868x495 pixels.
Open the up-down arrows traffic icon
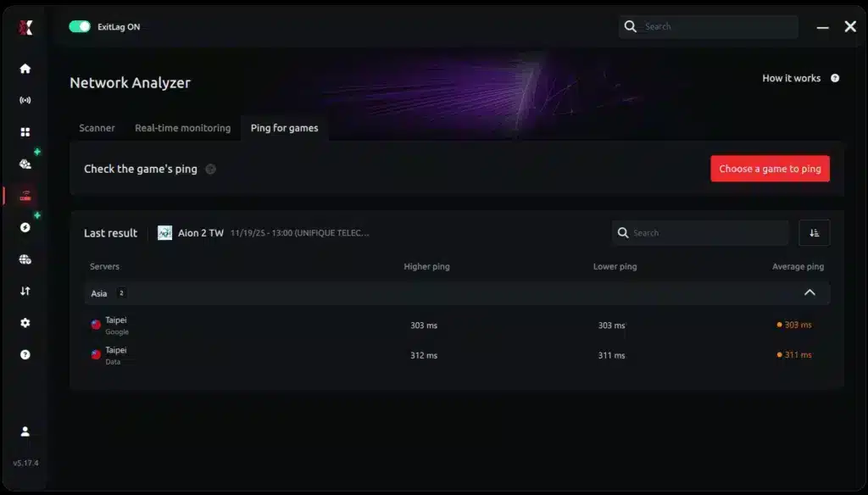25,291
